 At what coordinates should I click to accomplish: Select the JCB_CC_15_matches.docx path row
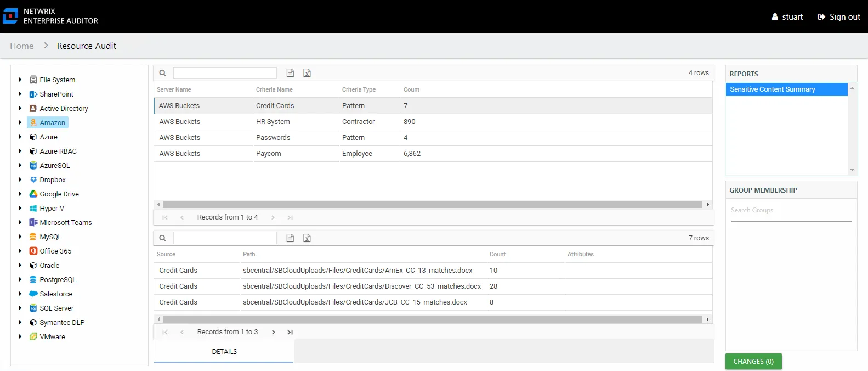point(433,302)
